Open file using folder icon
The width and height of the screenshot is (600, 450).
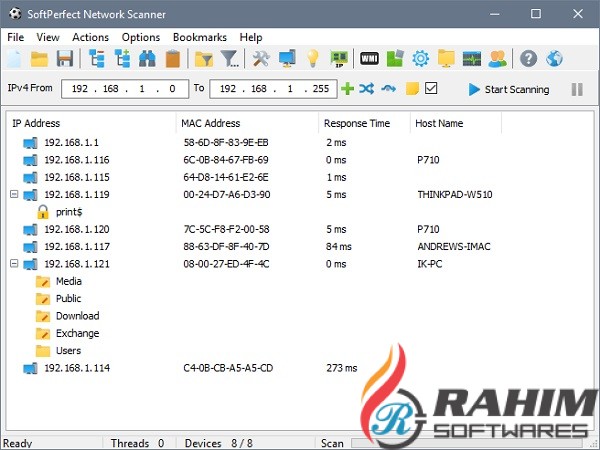point(39,59)
